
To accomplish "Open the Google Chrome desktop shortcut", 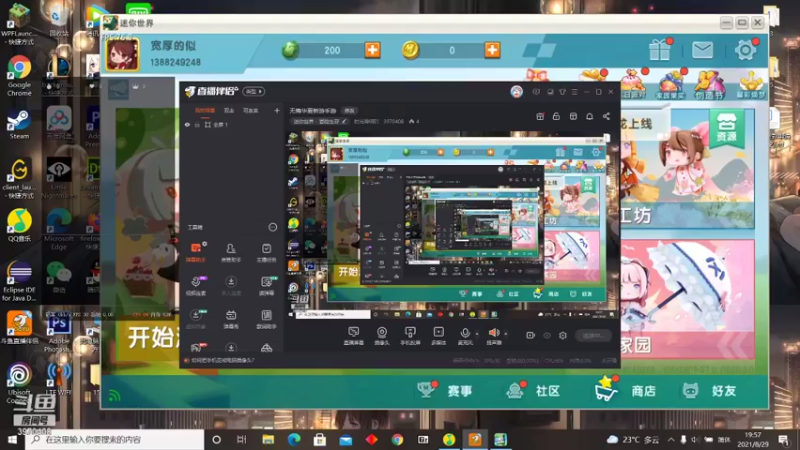I will click(19, 76).
